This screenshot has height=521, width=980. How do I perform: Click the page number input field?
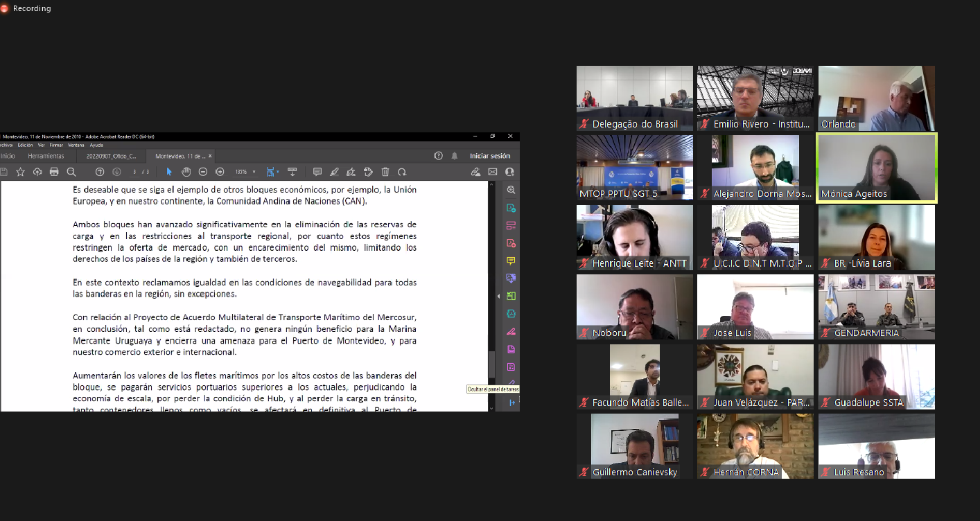click(x=134, y=172)
